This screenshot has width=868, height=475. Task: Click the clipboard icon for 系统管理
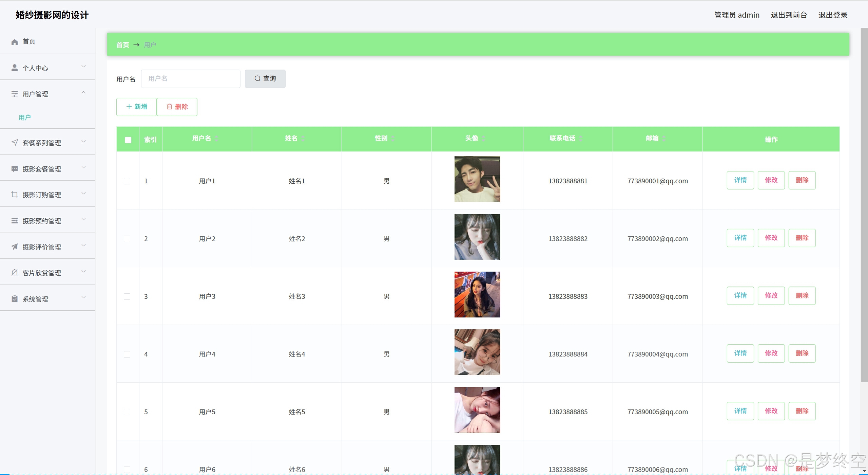point(14,299)
